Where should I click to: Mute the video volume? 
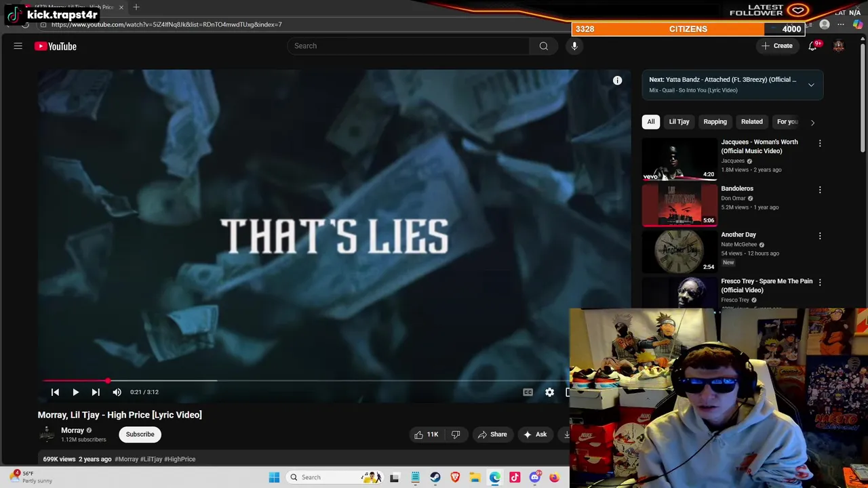(117, 392)
